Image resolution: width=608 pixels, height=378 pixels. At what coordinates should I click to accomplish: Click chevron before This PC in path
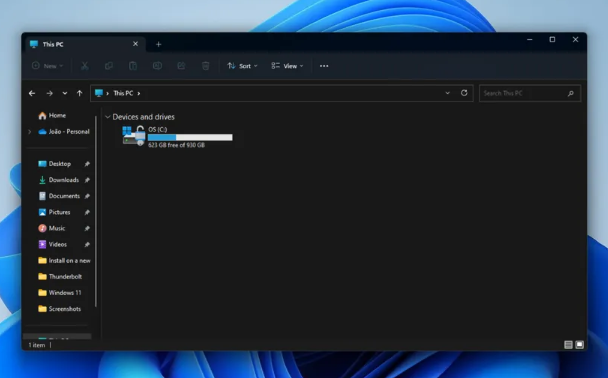pos(107,93)
